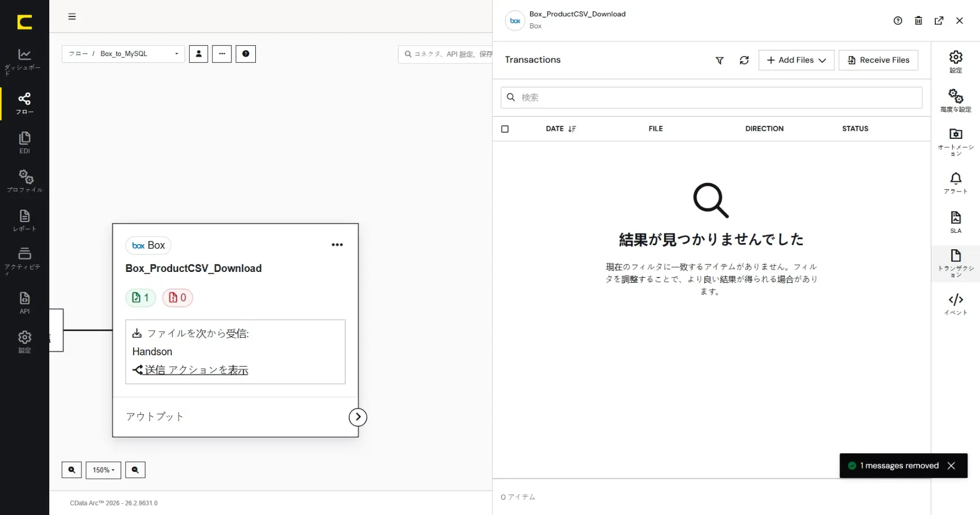Image resolution: width=980 pixels, height=515 pixels.
Task: Close the connector side panel
Action: 959,20
